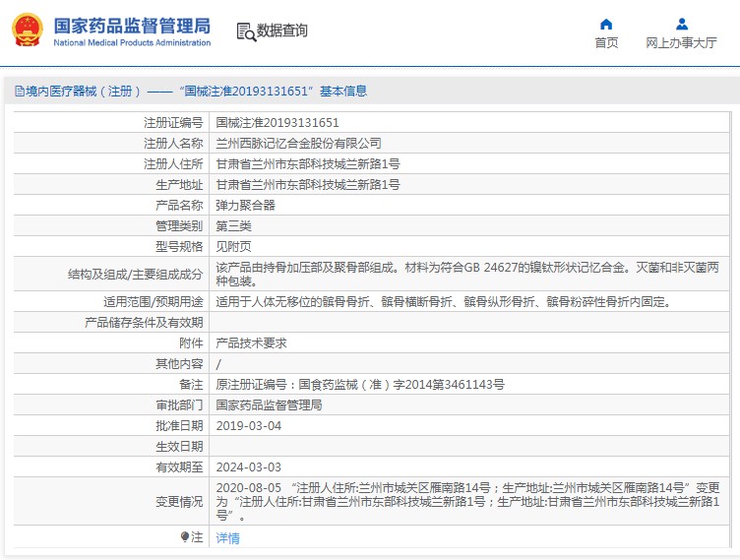
Task: Click 产品技术要求 attachment text
Action: tap(251, 343)
